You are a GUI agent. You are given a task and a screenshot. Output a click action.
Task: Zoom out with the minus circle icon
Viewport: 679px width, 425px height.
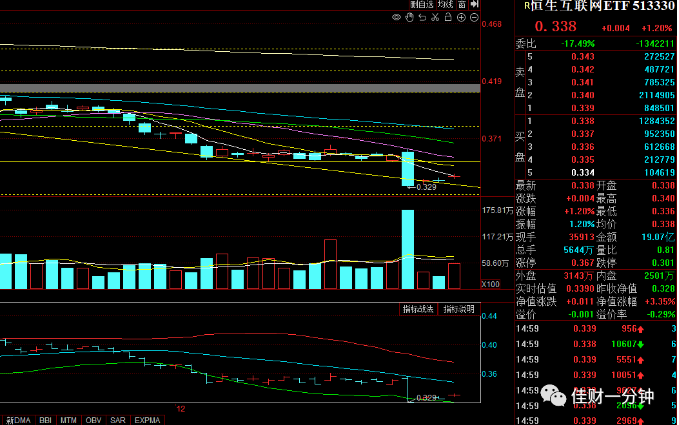(474, 18)
